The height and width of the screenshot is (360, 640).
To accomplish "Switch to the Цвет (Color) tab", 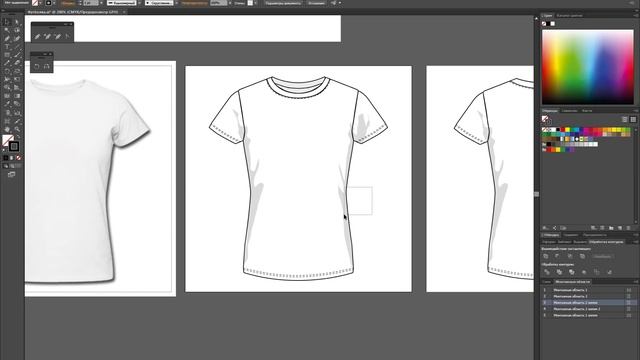I will click(547, 16).
